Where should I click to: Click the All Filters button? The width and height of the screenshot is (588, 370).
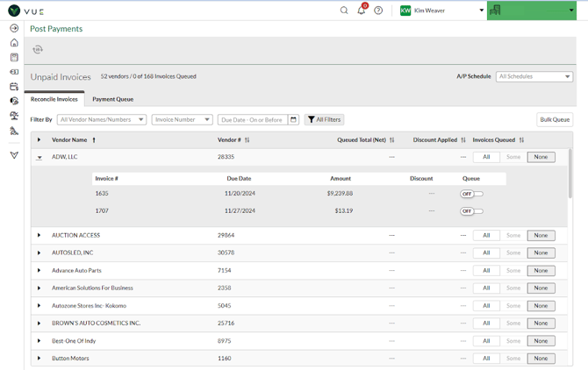click(324, 119)
